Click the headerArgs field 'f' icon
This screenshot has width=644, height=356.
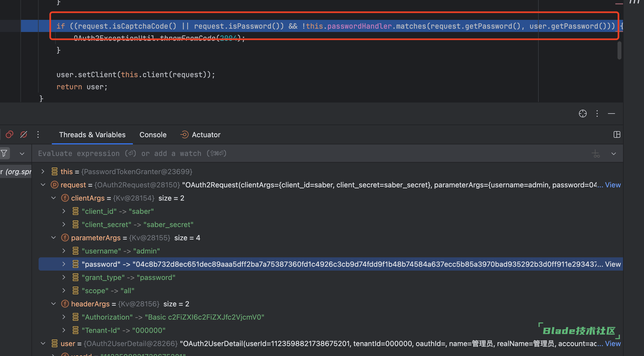[x=65, y=304]
